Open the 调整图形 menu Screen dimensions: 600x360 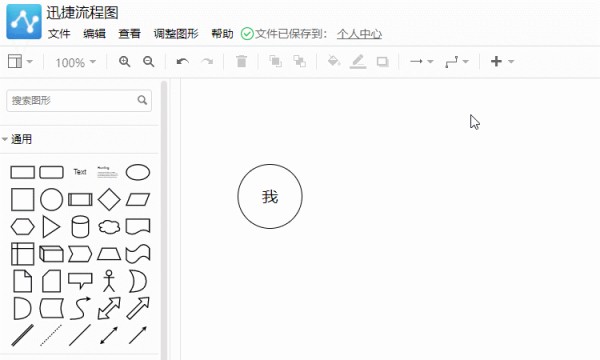[x=176, y=34]
